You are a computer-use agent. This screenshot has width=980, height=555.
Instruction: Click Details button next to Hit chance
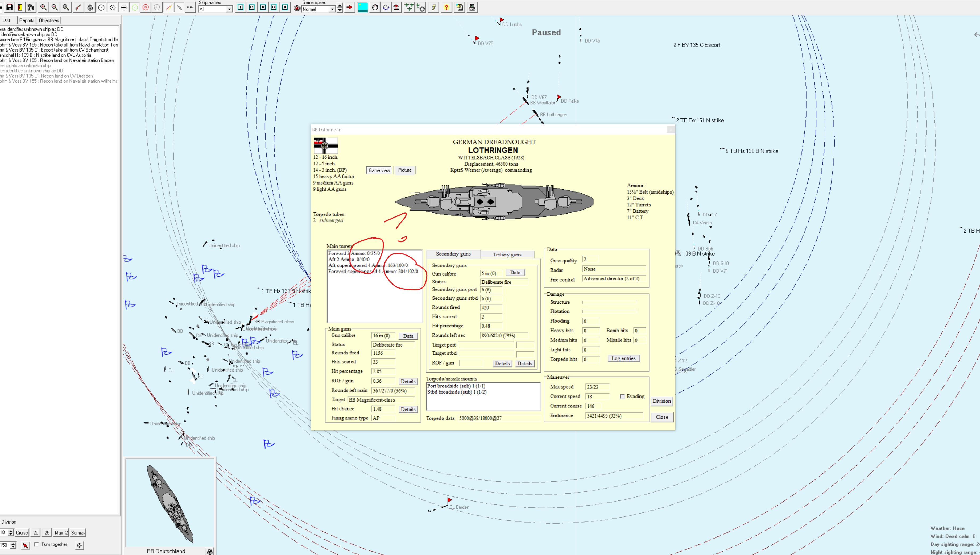coord(408,409)
